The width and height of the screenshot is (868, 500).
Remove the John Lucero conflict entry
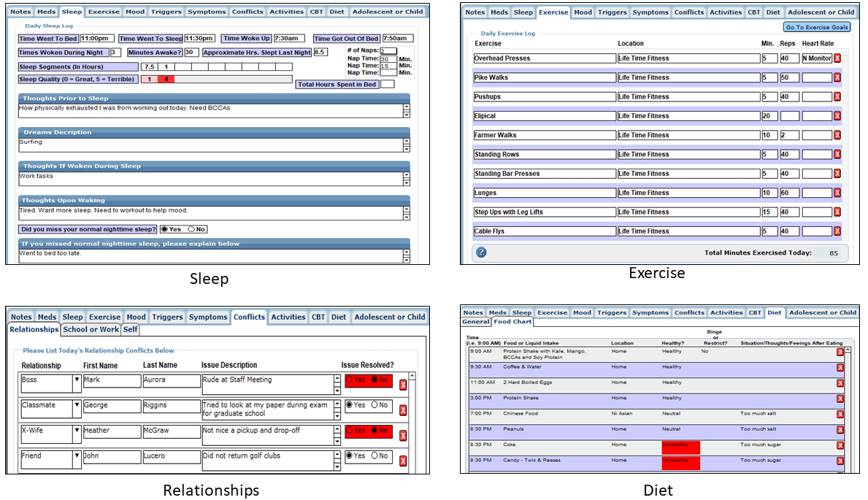tap(403, 461)
